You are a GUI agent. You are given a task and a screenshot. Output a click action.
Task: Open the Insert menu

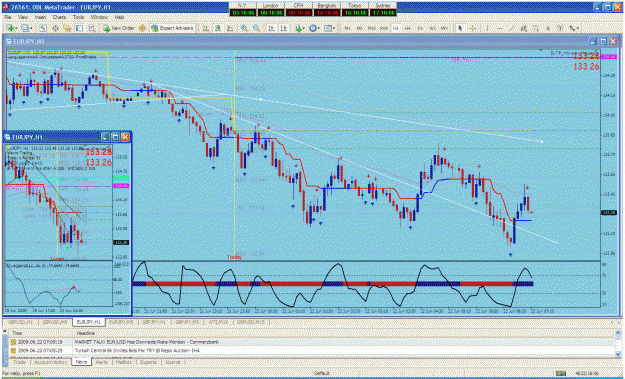point(40,18)
